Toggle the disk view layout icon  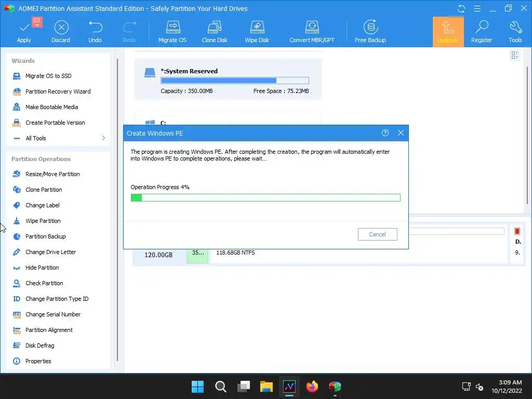pyautogui.click(x=515, y=55)
